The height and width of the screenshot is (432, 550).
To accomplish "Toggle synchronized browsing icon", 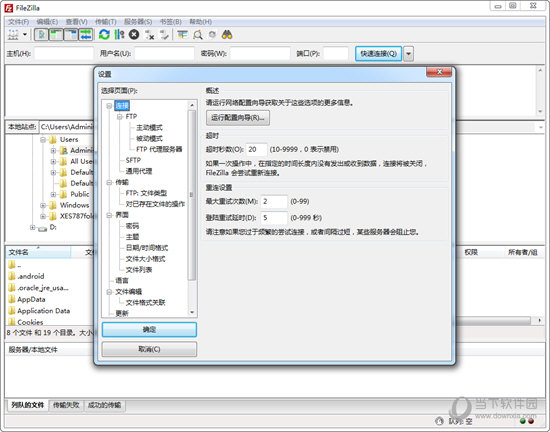I will click(212, 35).
